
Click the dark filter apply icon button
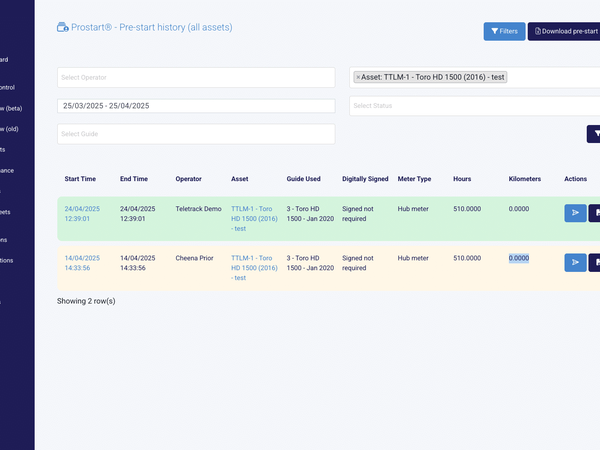593,134
